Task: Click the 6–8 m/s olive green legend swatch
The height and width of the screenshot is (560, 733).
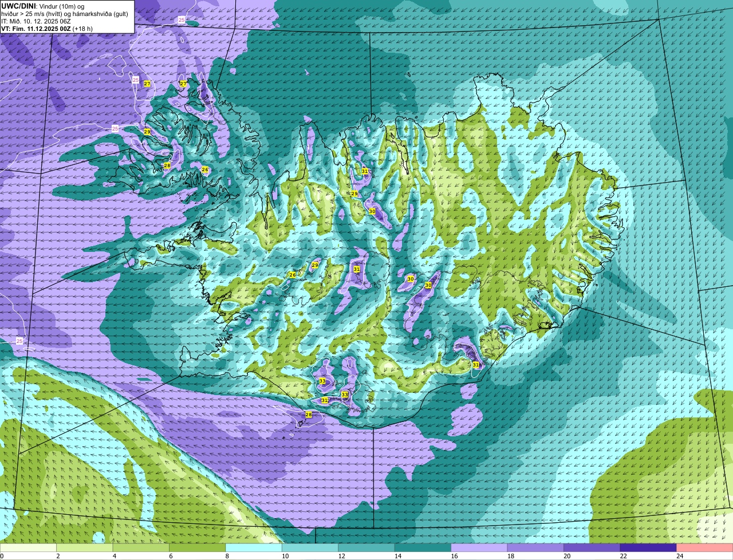Action: coord(198,548)
